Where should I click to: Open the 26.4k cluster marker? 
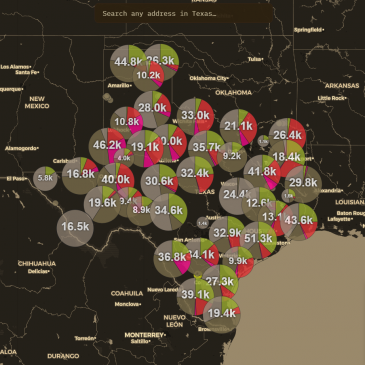click(x=287, y=136)
